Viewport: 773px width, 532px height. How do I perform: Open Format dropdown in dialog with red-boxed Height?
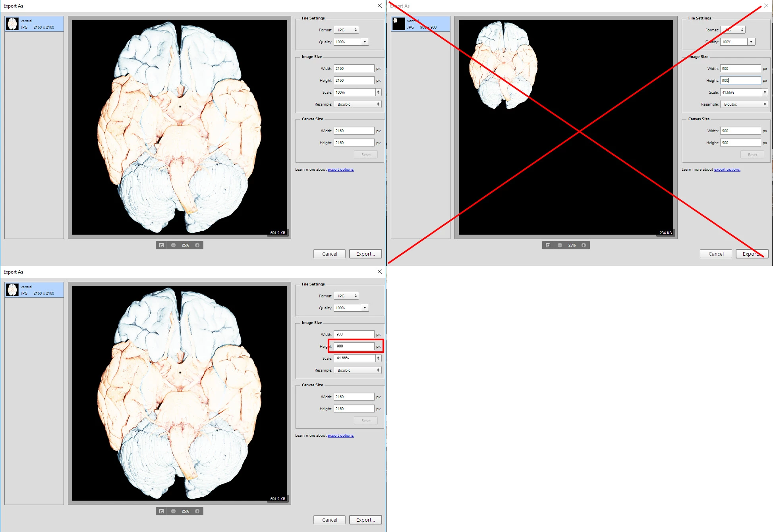pyautogui.click(x=346, y=296)
